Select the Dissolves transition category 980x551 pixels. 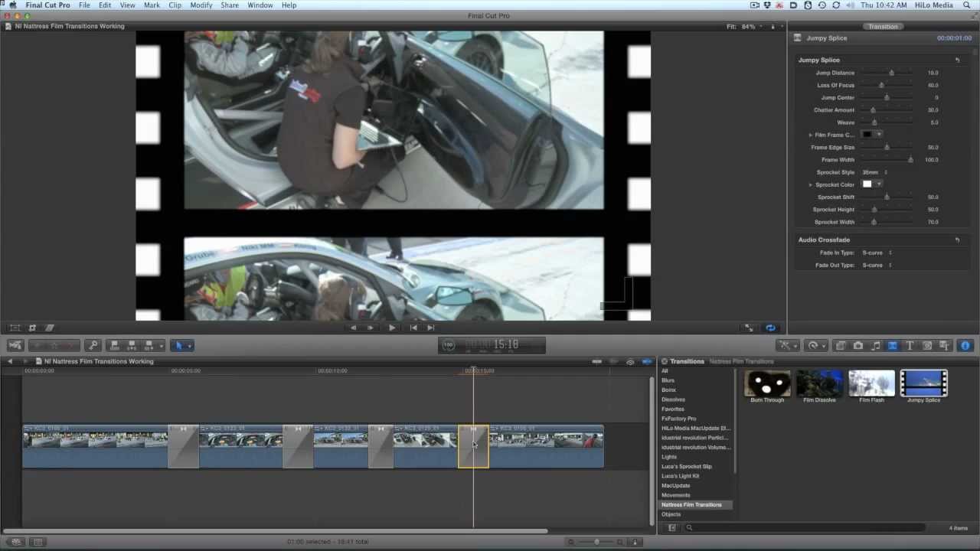click(x=674, y=399)
